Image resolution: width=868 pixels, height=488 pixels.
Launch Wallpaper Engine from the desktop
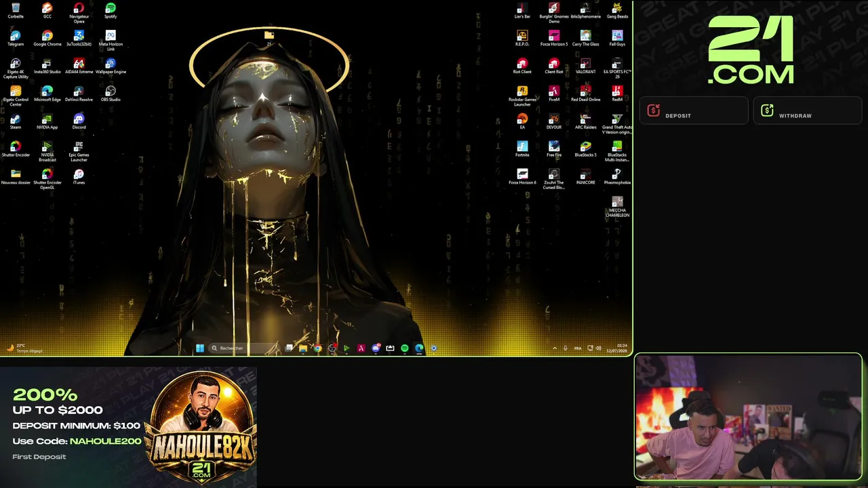pyautogui.click(x=111, y=66)
